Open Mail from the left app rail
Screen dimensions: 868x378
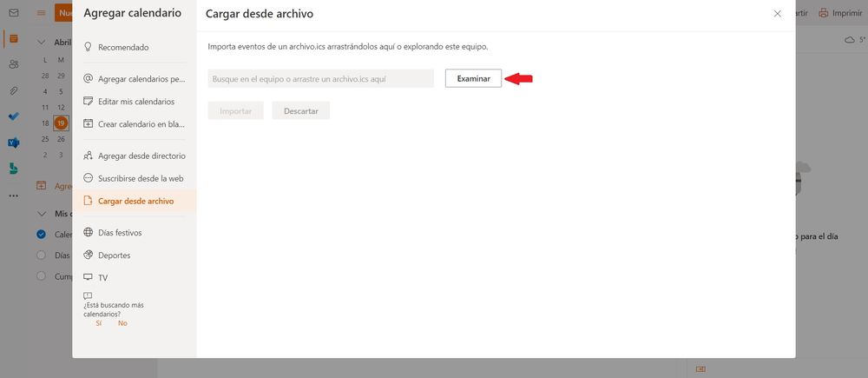point(13,13)
